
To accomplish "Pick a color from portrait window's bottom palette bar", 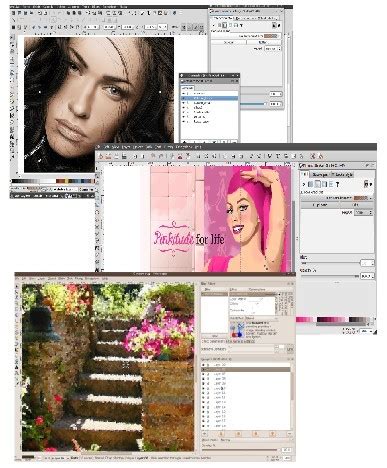I will click(x=53, y=181).
